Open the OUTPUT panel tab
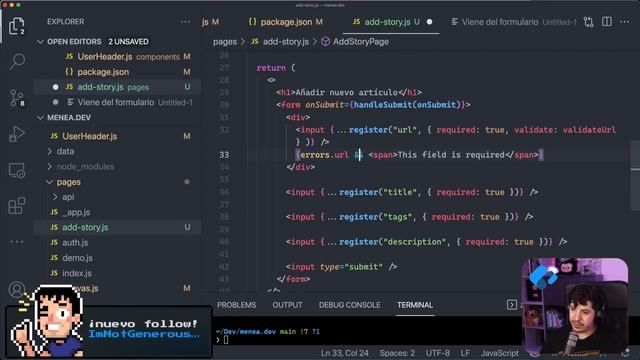Viewport: 640px width, 360px height. [287, 305]
